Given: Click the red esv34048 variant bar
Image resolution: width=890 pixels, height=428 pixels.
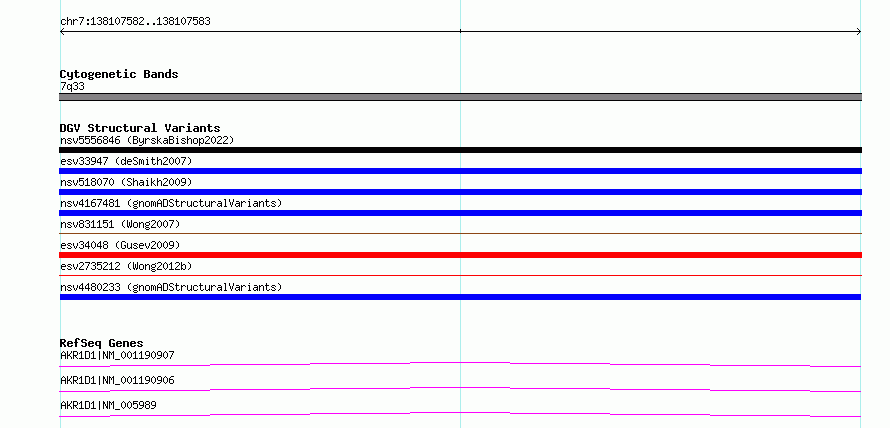Looking at the screenshot, I should pos(460,255).
